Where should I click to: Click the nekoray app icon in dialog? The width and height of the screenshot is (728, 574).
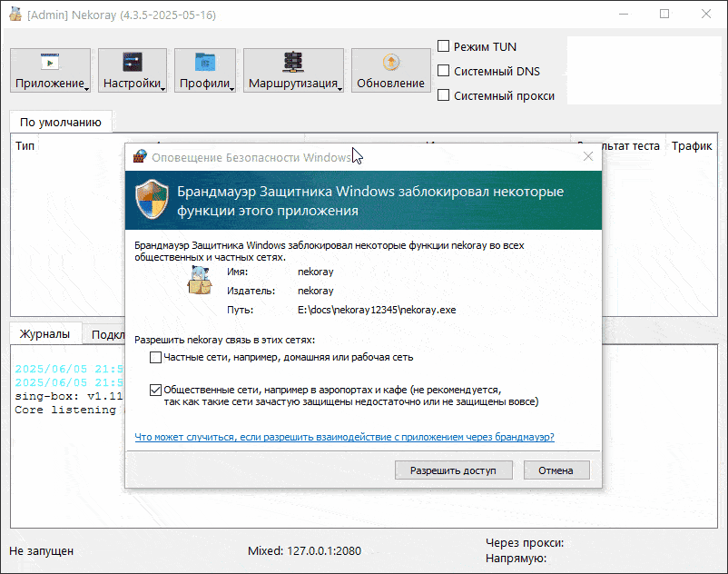pos(199,282)
